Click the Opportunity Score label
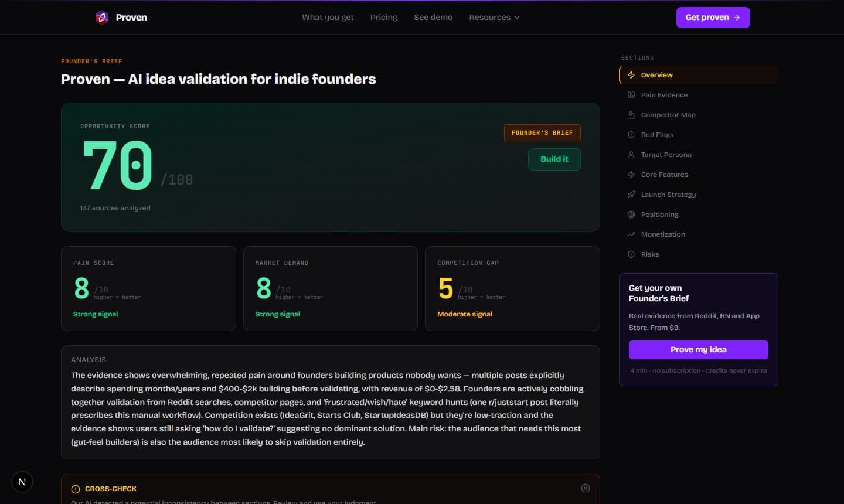 pos(115,127)
